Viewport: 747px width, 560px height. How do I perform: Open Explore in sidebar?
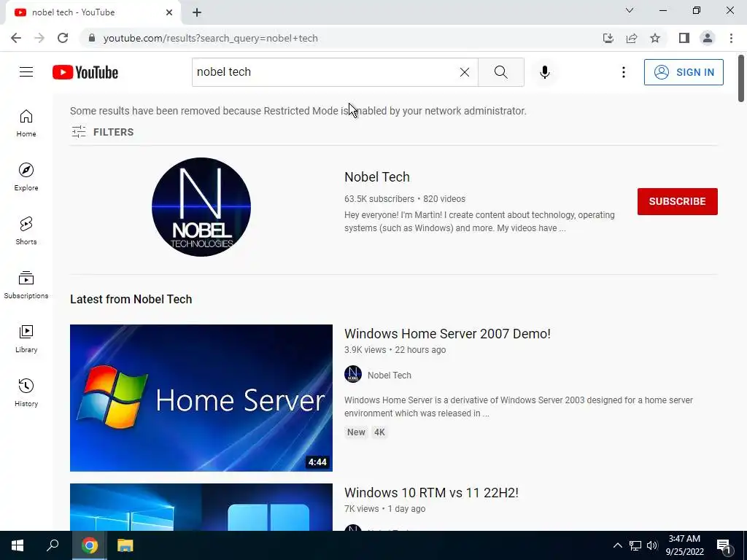pyautogui.click(x=26, y=177)
